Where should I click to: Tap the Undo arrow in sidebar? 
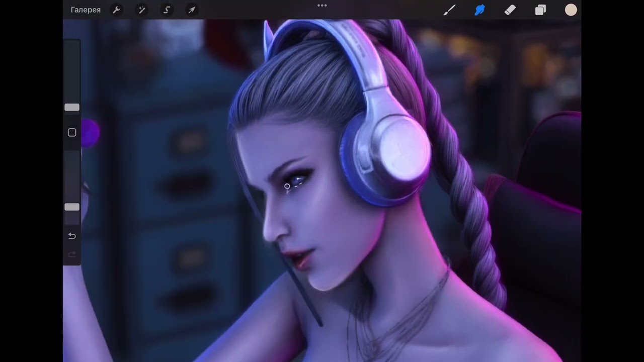tap(72, 236)
